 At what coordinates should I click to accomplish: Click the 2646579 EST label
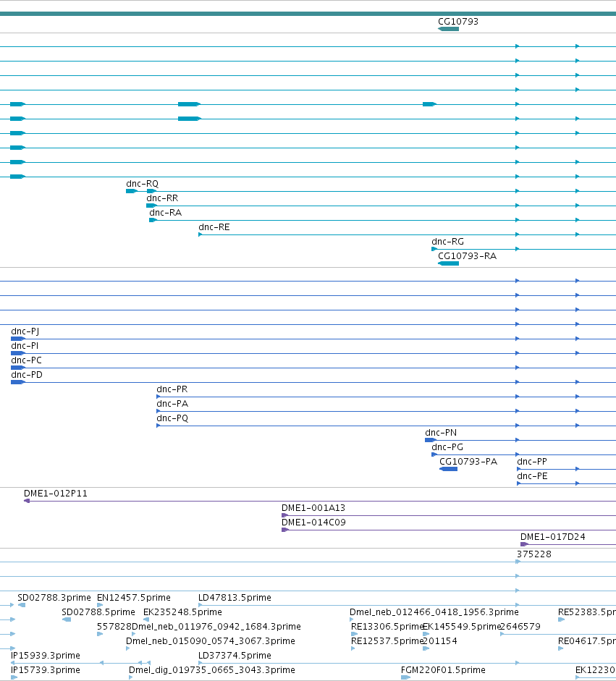[520, 626]
